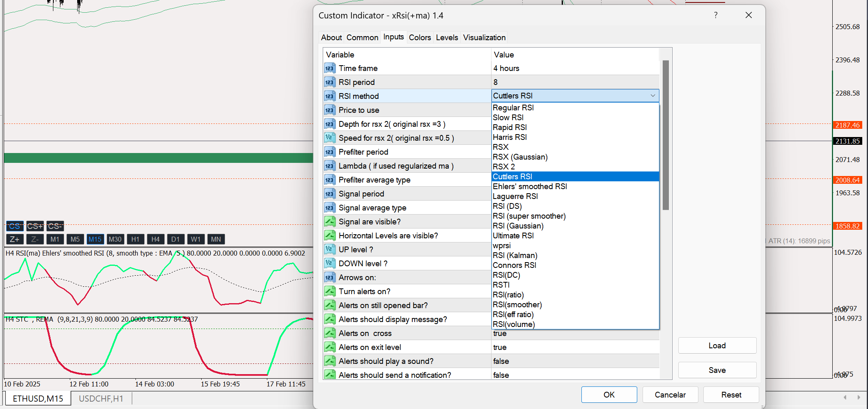This screenshot has width=868, height=409.
Task: Click the Time frame row icon
Action: pyautogui.click(x=330, y=68)
